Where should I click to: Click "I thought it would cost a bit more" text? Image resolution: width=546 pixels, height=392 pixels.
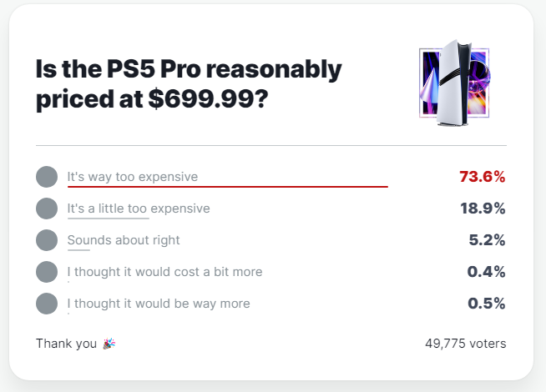pos(164,272)
